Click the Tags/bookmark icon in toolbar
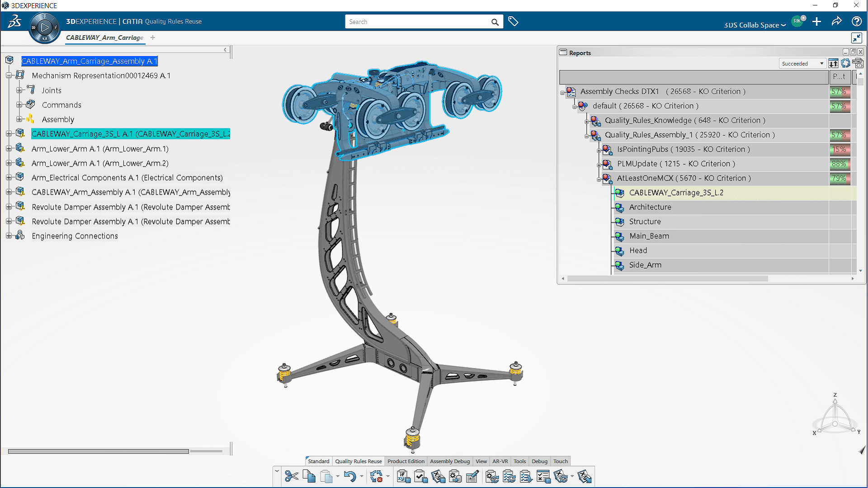This screenshot has height=488, width=868. tap(513, 21)
